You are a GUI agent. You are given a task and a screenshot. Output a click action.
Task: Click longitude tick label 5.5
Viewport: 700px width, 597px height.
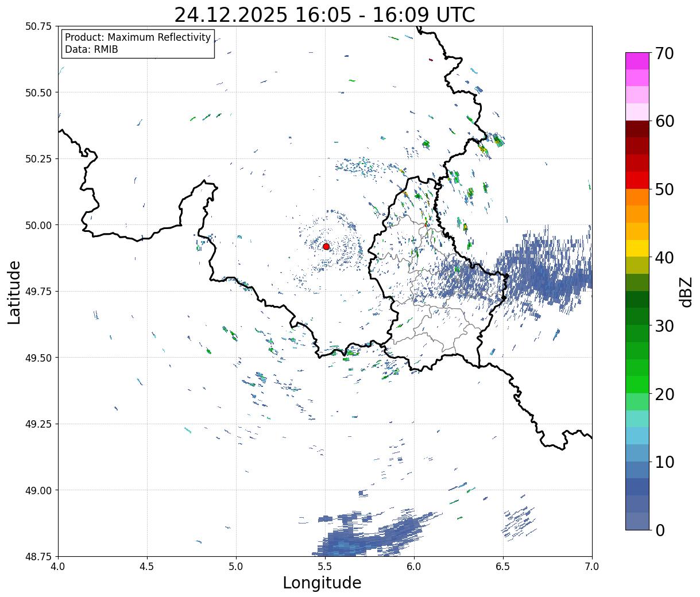pos(325,567)
